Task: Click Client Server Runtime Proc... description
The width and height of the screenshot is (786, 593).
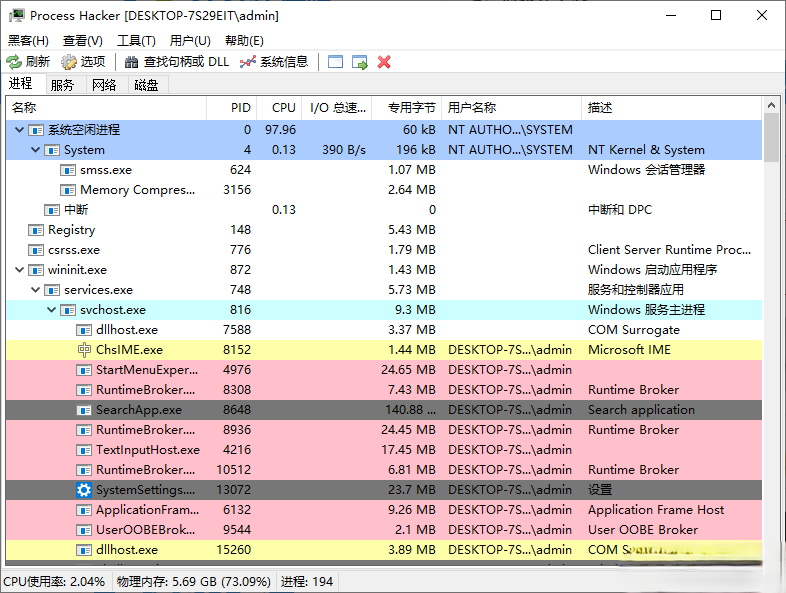Action: point(669,250)
